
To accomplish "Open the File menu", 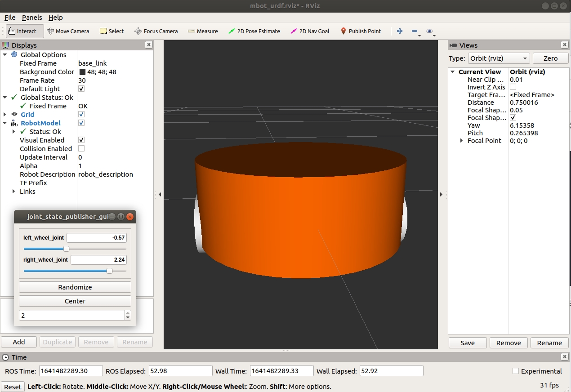I will click(x=10, y=18).
